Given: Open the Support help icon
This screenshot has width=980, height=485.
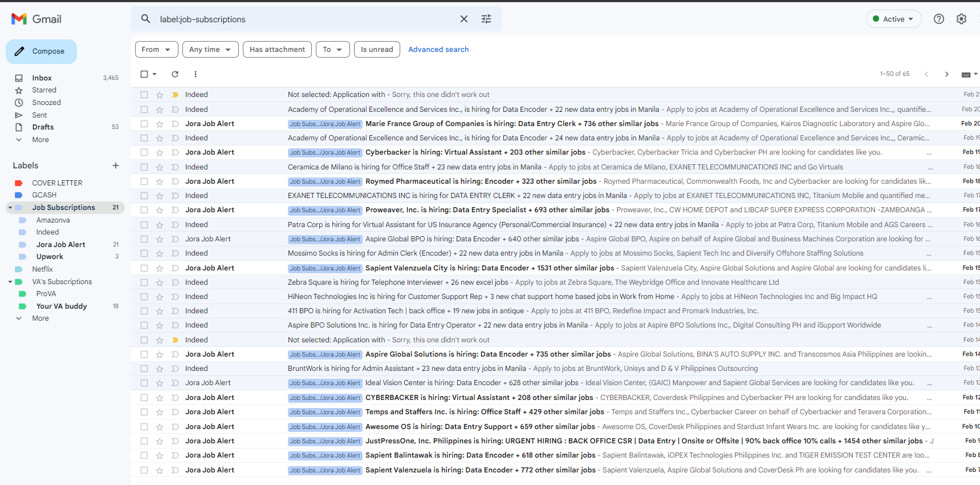Looking at the screenshot, I should tap(939, 19).
